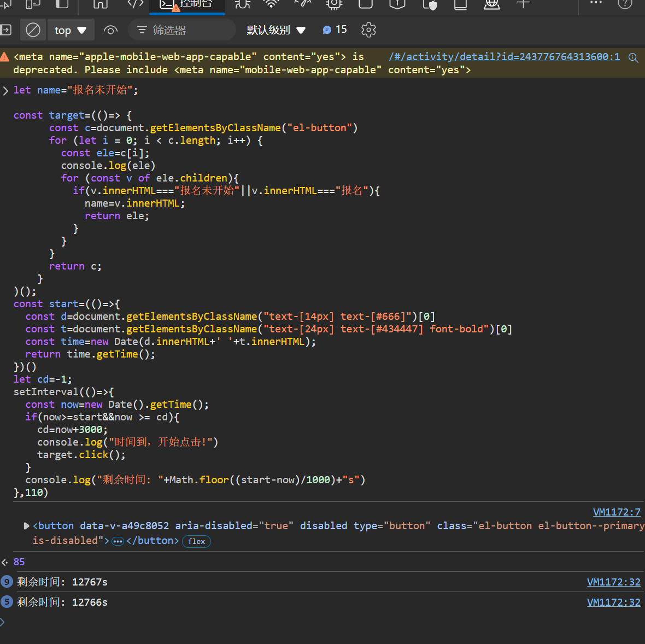The width and height of the screenshot is (645, 644).
Task: Click the 'return ele;' code line
Action: [117, 215]
